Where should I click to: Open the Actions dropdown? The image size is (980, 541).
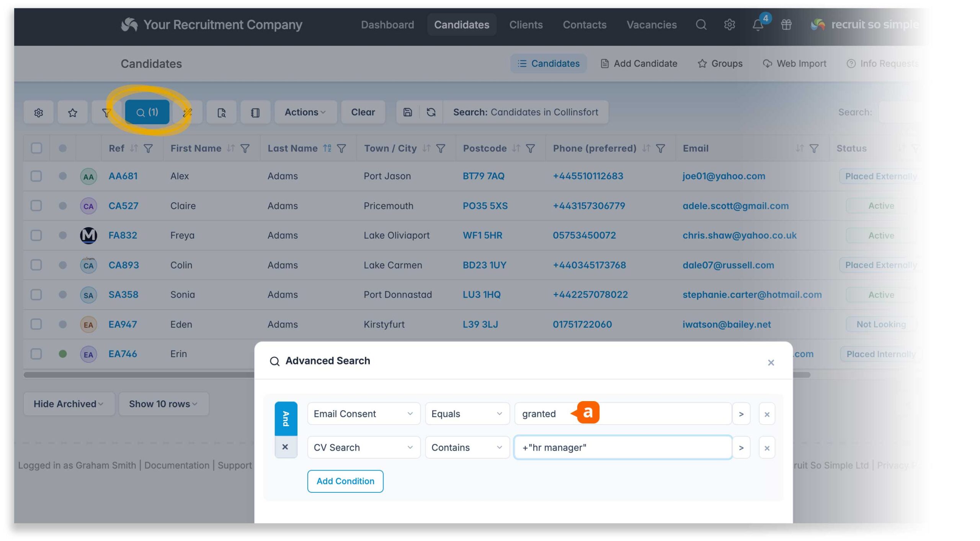tap(305, 112)
